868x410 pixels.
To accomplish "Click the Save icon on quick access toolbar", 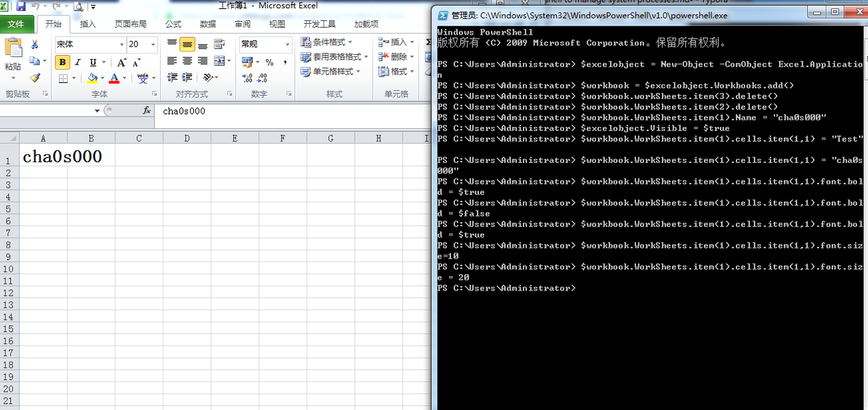I will click(x=20, y=6).
